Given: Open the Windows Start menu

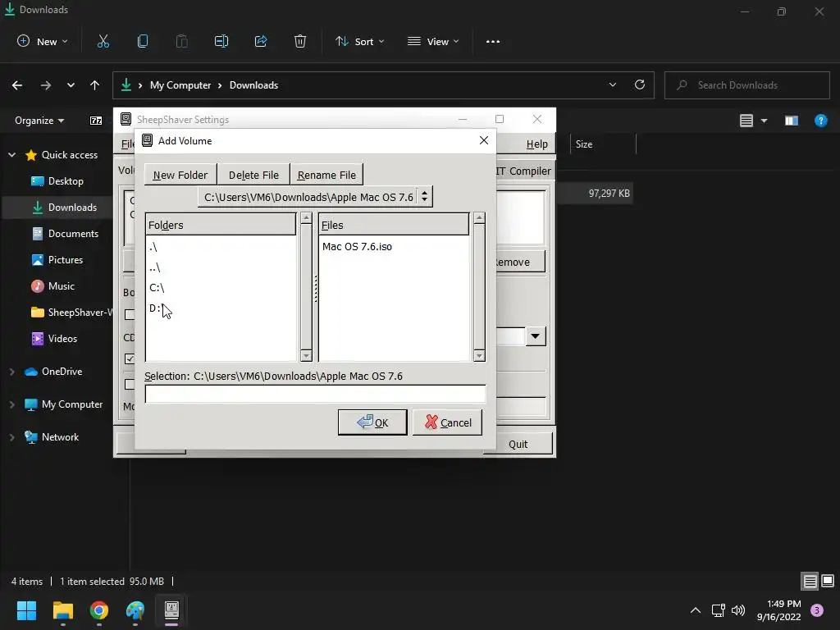Looking at the screenshot, I should coord(26,610).
